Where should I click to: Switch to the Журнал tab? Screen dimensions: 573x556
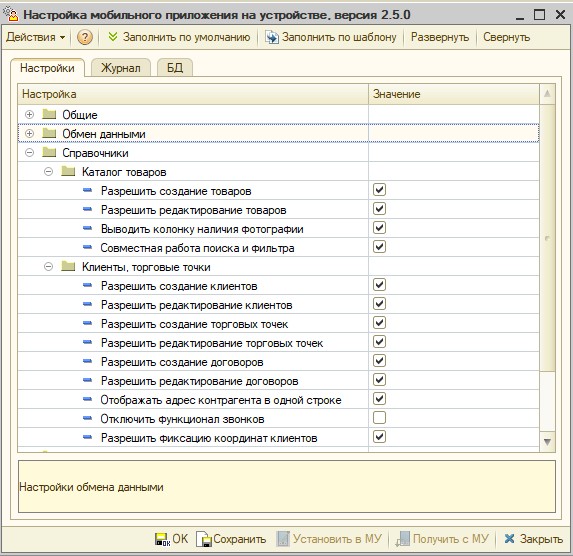point(121,68)
